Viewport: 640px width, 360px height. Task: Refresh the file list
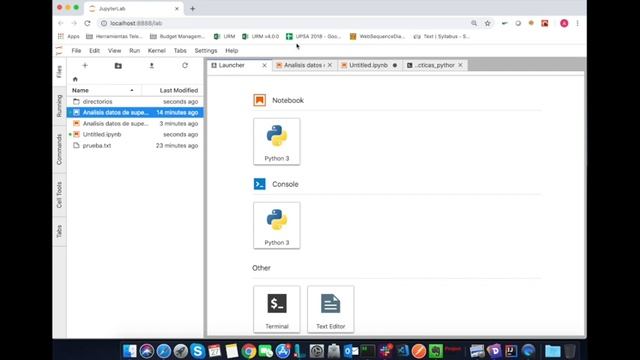pyautogui.click(x=185, y=65)
